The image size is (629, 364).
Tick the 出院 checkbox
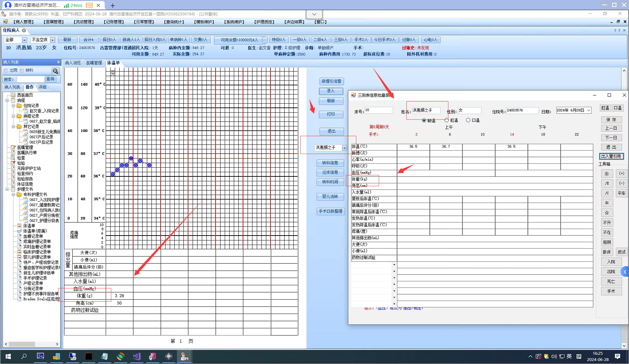pyautogui.click(x=6, y=70)
